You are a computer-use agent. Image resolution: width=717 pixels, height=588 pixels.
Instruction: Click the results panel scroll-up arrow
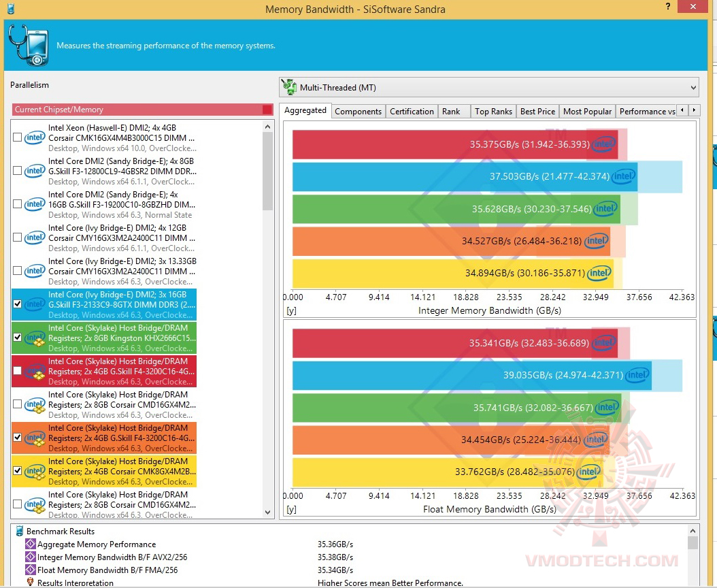click(693, 531)
